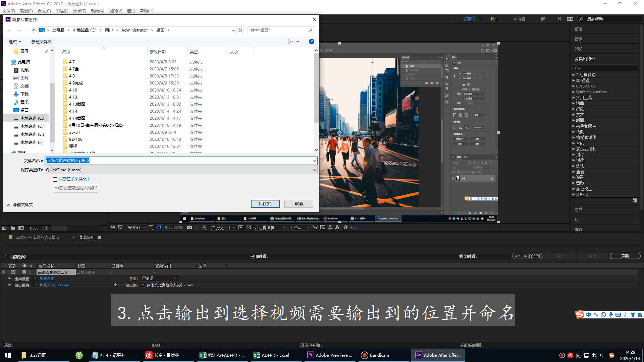Image resolution: width=644 pixels, height=362 pixels.
Task: Expand the render settings triangle
Action: [9, 278]
